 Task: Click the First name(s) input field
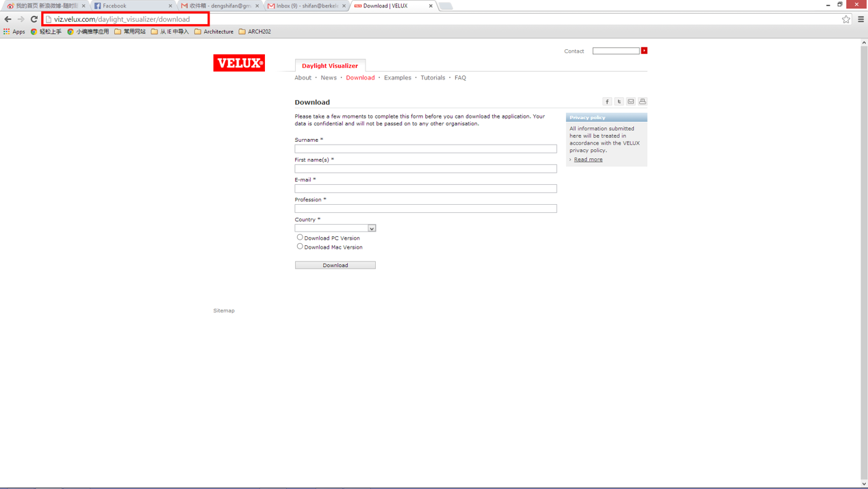point(426,168)
